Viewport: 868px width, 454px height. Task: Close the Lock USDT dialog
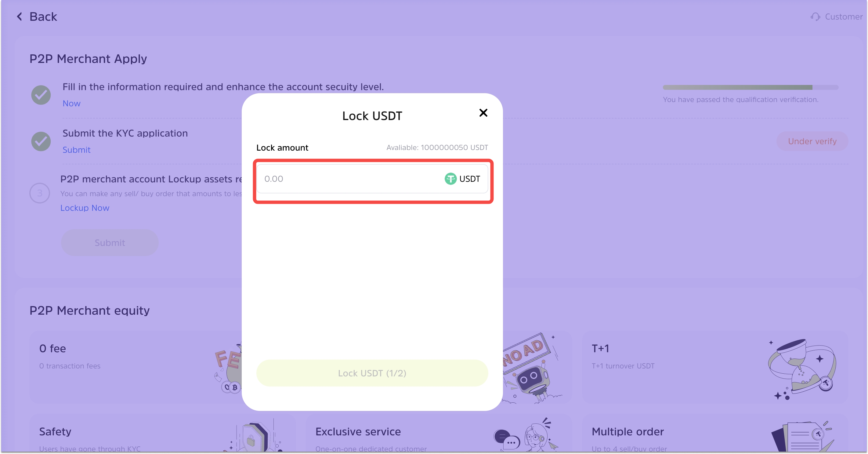(x=483, y=113)
